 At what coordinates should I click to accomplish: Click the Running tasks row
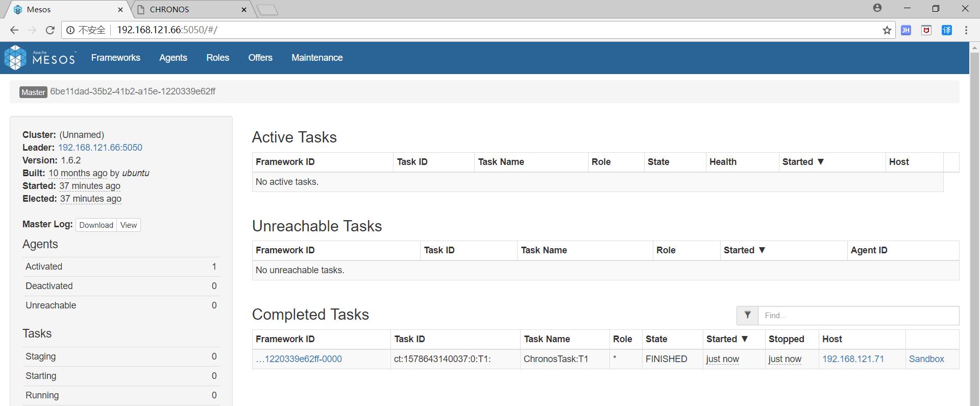click(x=121, y=395)
